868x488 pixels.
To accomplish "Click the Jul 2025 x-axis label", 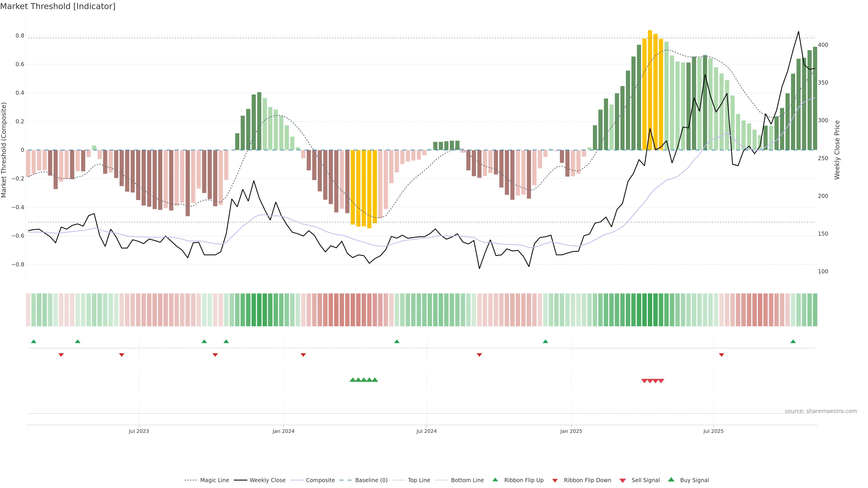I will pyautogui.click(x=713, y=431).
